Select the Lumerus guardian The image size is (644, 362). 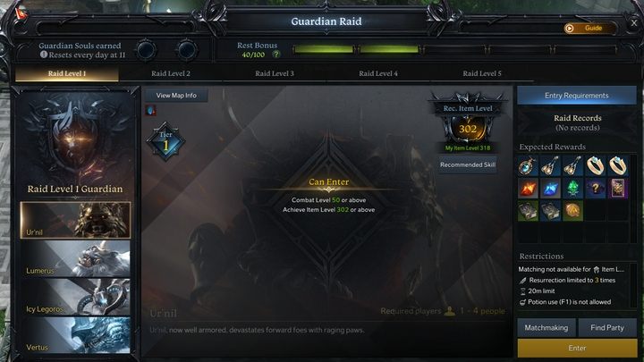pyautogui.click(x=75, y=258)
